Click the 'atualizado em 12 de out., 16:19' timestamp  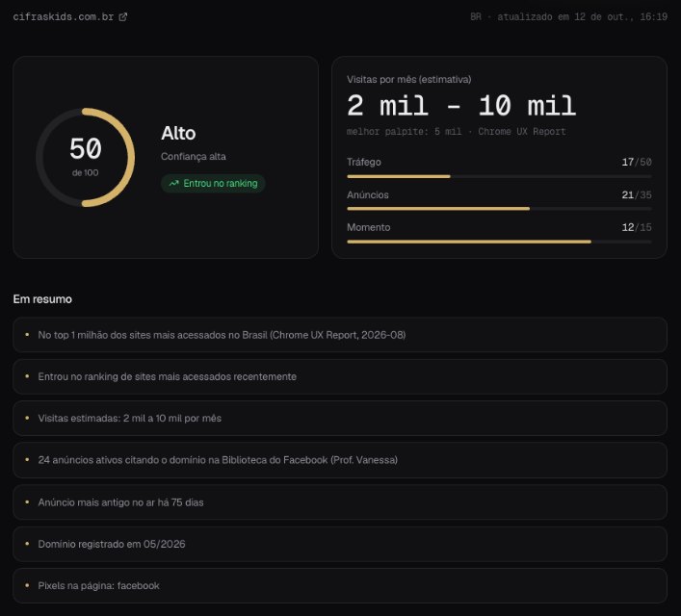click(582, 17)
